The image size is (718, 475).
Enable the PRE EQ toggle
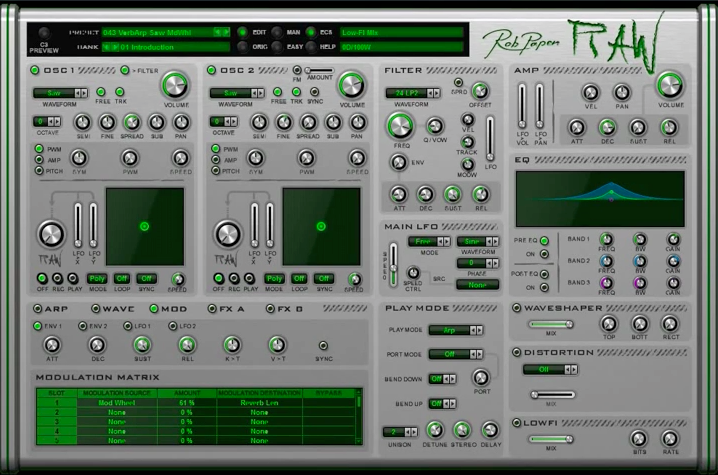tap(544, 240)
